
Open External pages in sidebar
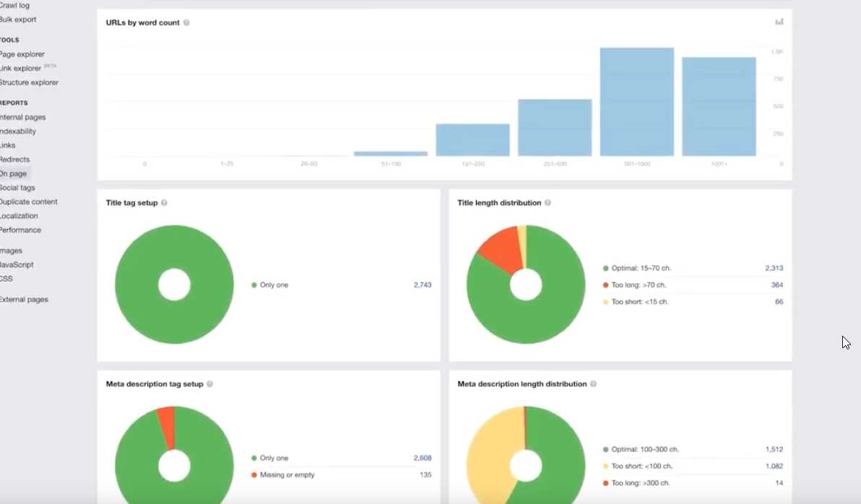(x=24, y=300)
